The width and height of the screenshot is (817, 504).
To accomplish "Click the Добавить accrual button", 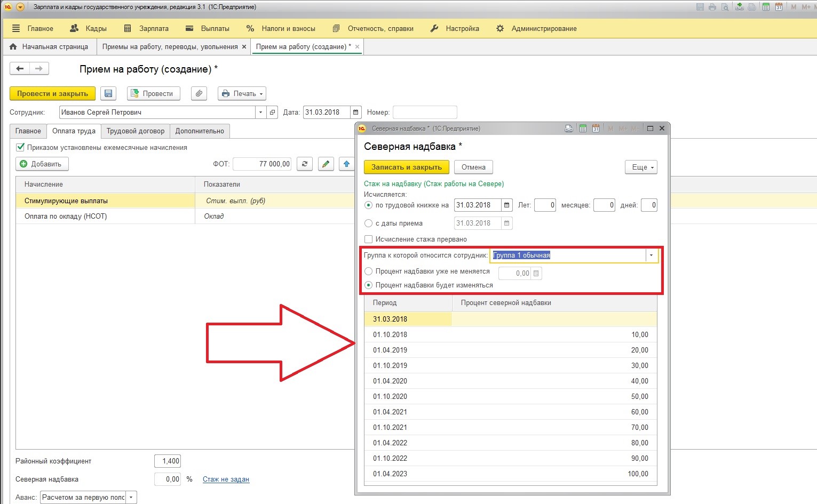I will (x=42, y=164).
